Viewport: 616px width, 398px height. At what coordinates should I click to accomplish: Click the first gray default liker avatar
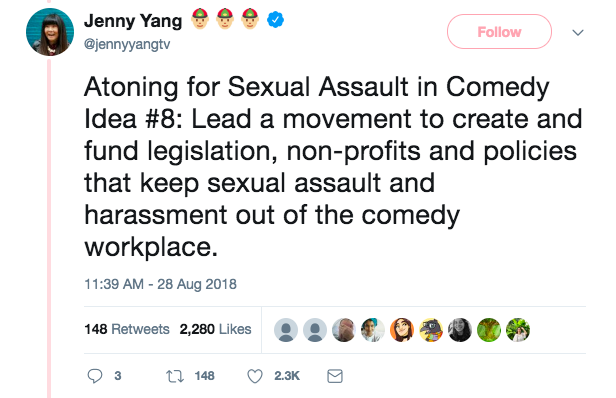[286, 330]
